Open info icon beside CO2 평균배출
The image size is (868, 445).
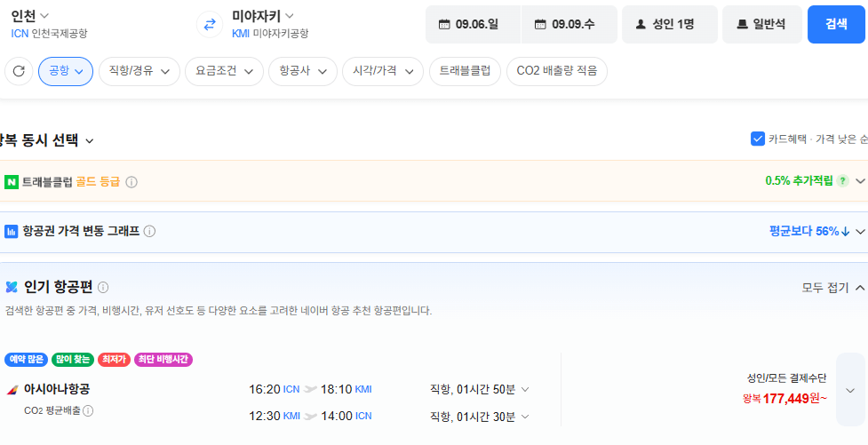point(88,410)
